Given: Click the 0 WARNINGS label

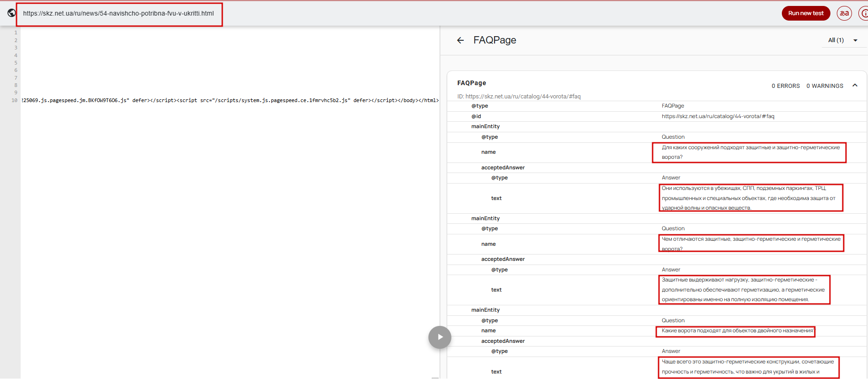Looking at the screenshot, I should coord(824,86).
